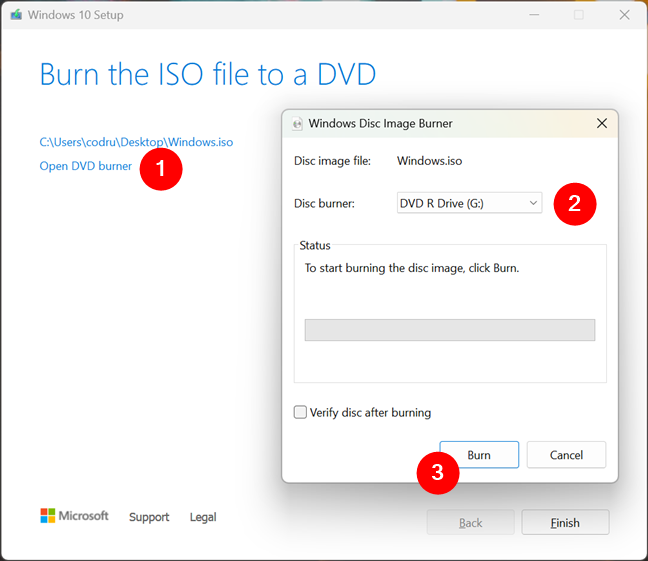Enable Verify disc after burning checkbox

[x=300, y=412]
